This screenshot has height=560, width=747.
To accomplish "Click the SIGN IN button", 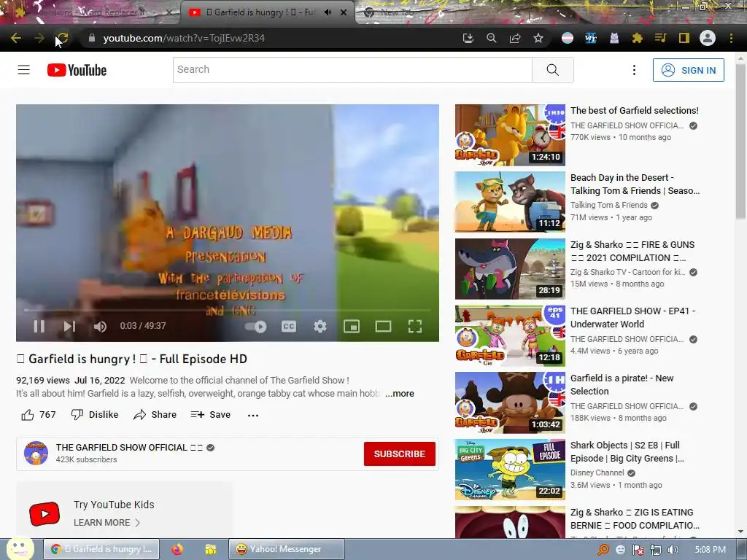I will coord(689,70).
